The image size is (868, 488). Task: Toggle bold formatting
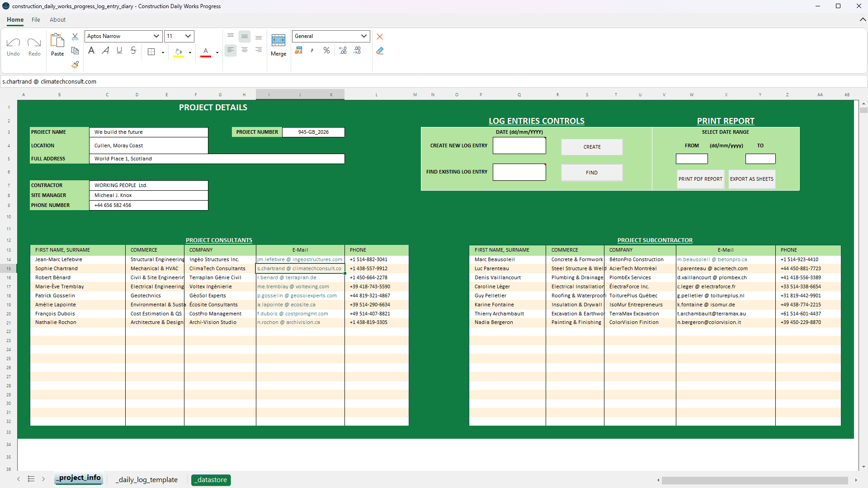coord(91,50)
